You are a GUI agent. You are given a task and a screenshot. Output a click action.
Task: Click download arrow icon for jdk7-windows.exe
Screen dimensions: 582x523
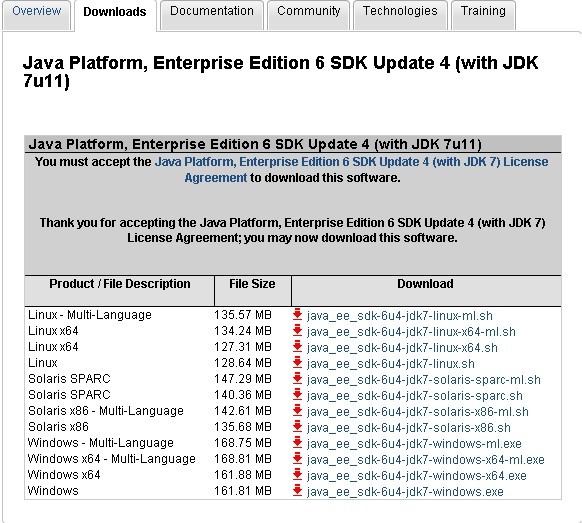297,490
